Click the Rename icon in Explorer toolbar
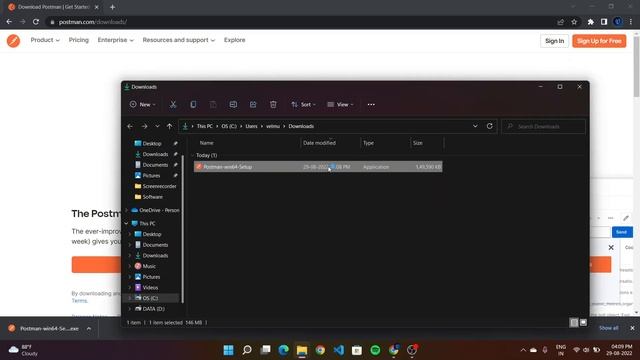 coord(233,104)
